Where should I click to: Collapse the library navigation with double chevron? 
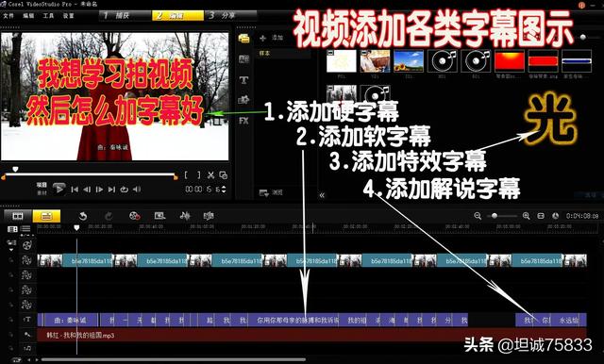pos(322,195)
